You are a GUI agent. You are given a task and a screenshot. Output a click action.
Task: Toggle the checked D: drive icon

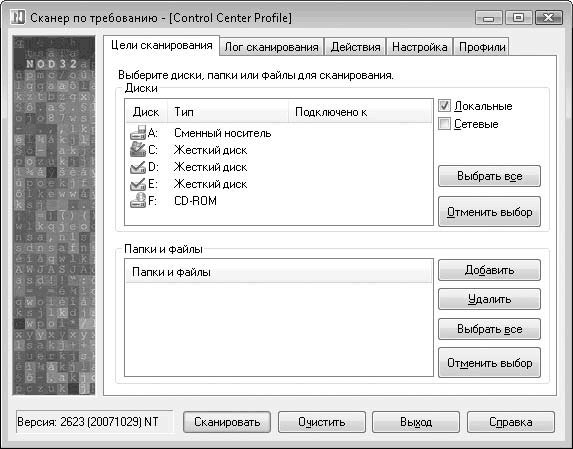click(x=138, y=167)
